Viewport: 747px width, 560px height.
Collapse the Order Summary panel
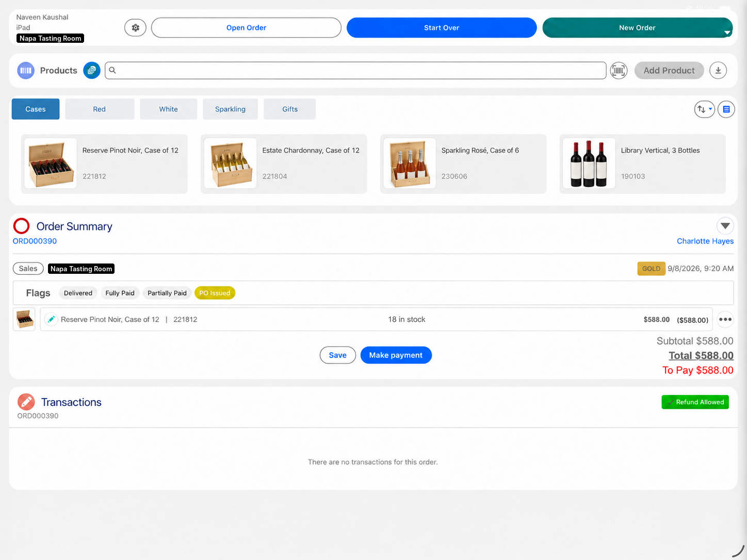coord(725,226)
